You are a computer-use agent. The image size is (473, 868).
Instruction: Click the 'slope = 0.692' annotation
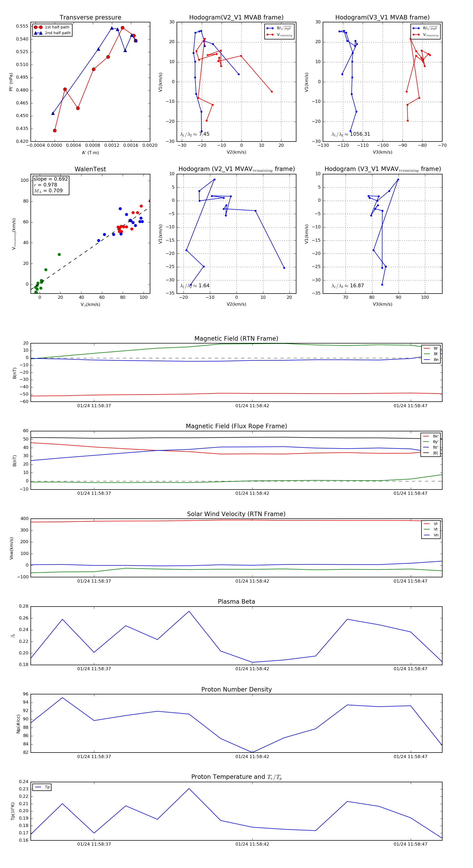tap(50, 179)
